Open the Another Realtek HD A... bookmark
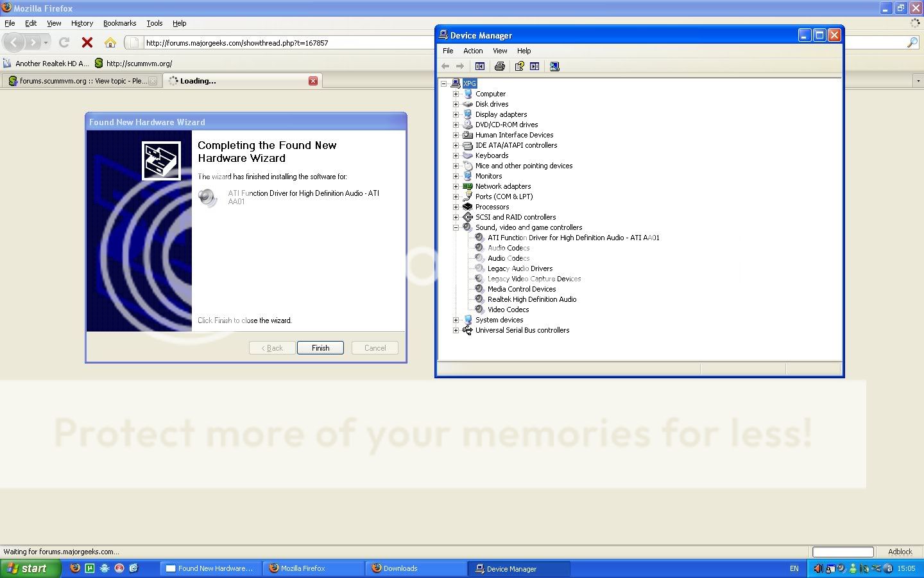The width and height of the screenshot is (924, 578). click(46, 63)
